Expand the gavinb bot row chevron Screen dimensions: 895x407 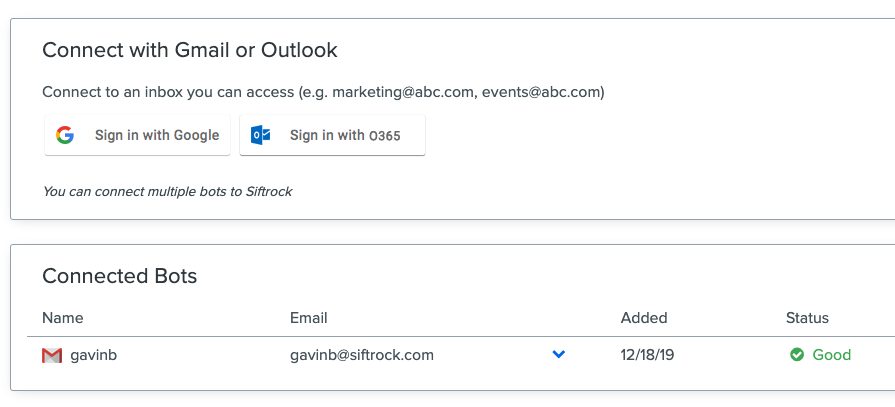point(559,354)
